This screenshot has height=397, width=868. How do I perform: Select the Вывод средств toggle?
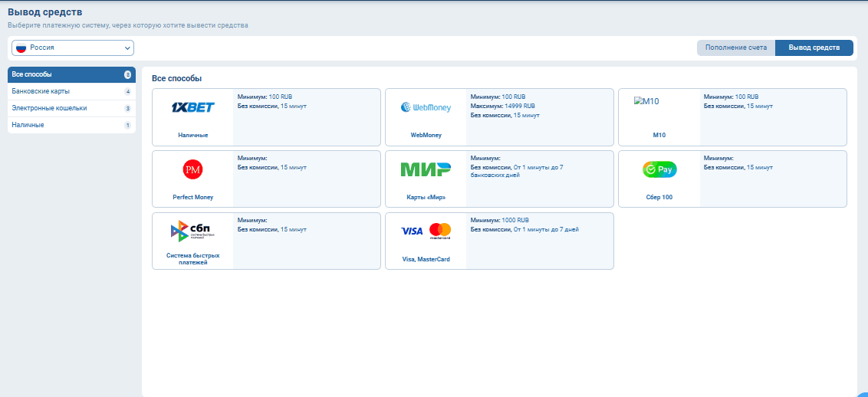tap(814, 48)
